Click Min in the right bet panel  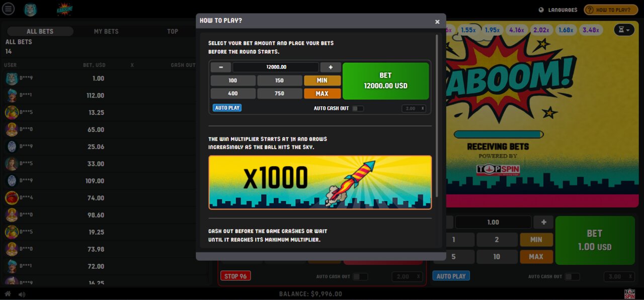[x=536, y=240]
